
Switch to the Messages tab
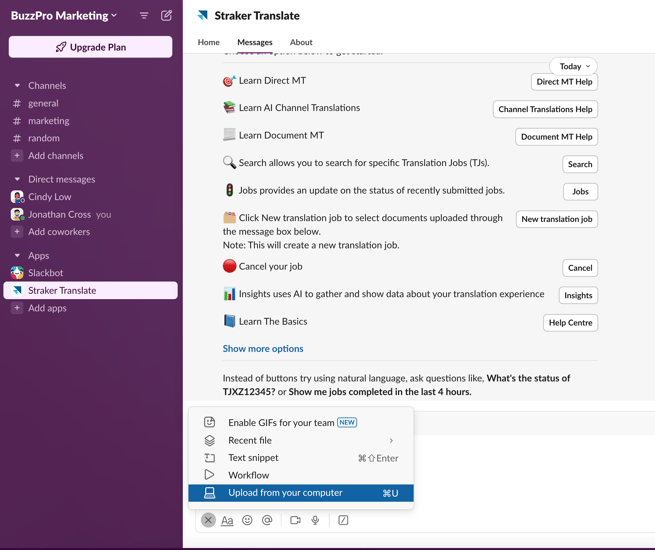pyautogui.click(x=255, y=42)
